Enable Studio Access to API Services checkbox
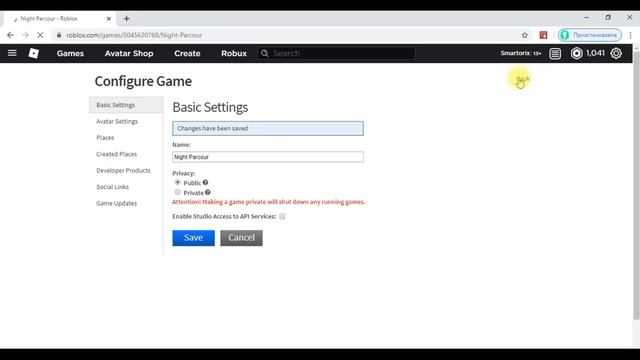640x360 pixels. coord(282,216)
